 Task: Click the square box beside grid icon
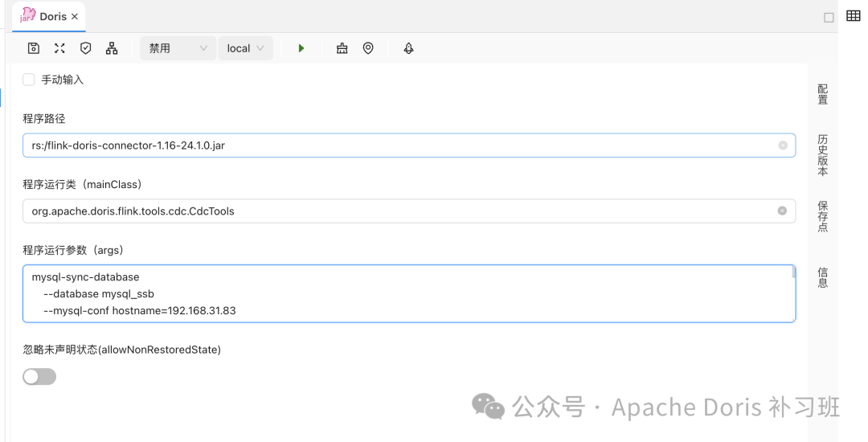[x=829, y=18]
